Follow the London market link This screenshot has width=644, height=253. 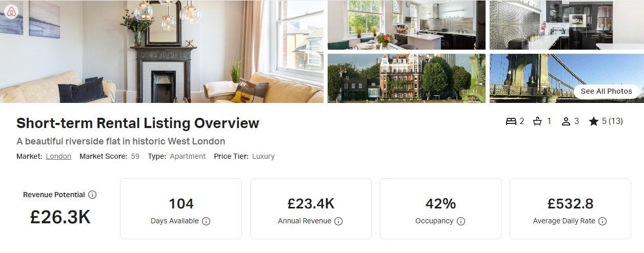[x=58, y=156]
